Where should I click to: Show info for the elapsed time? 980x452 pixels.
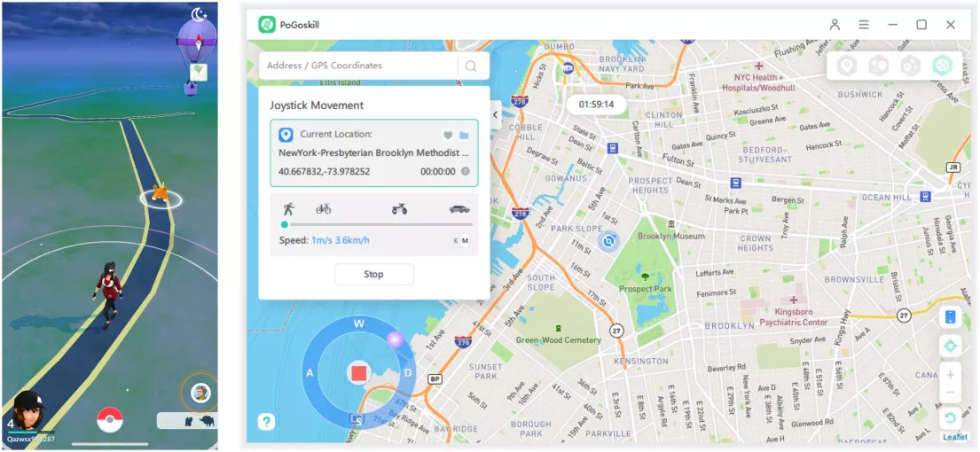pyautogui.click(x=465, y=172)
